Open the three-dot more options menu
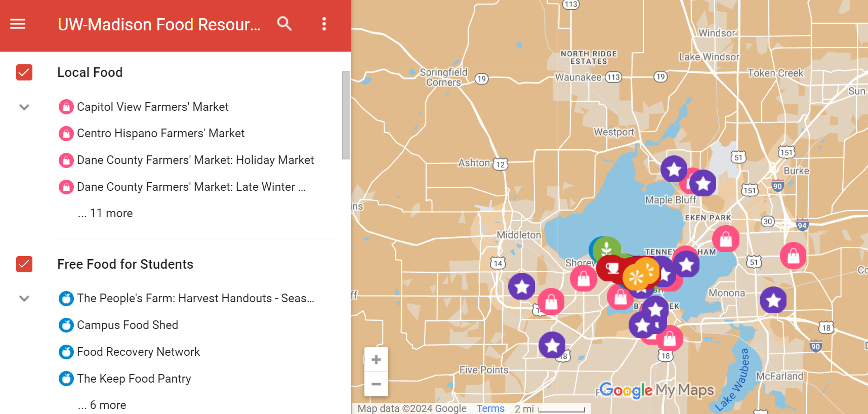 324,24
